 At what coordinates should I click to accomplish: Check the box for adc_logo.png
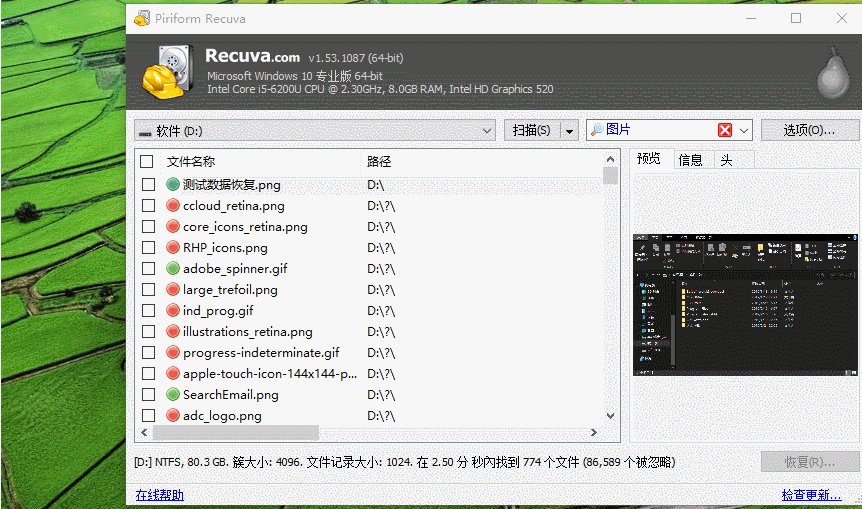coord(148,415)
